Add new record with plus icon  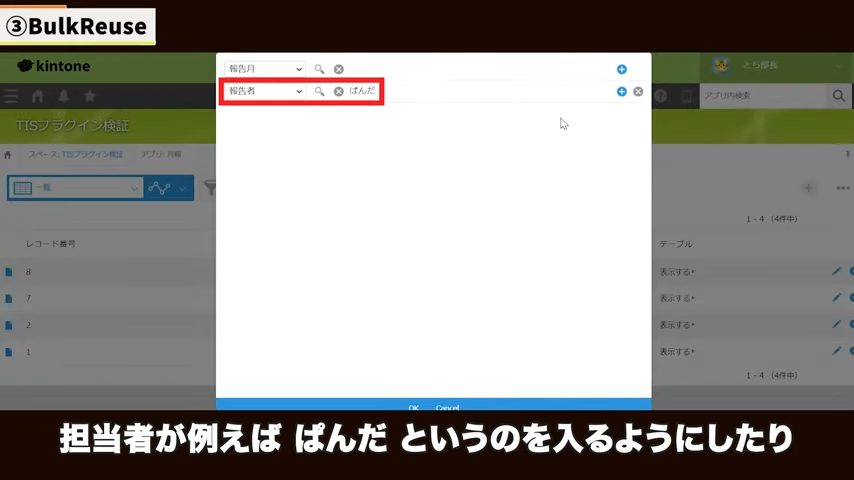(808, 188)
